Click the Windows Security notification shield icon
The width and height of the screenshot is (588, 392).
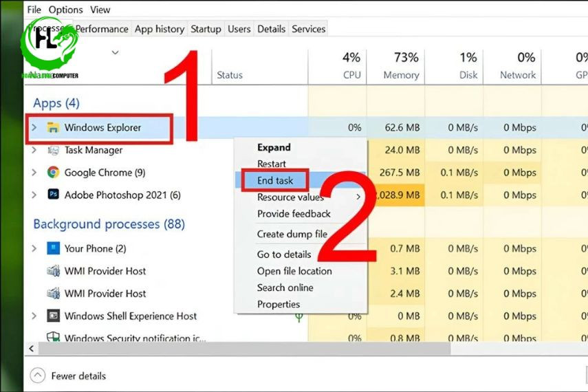[53, 336]
